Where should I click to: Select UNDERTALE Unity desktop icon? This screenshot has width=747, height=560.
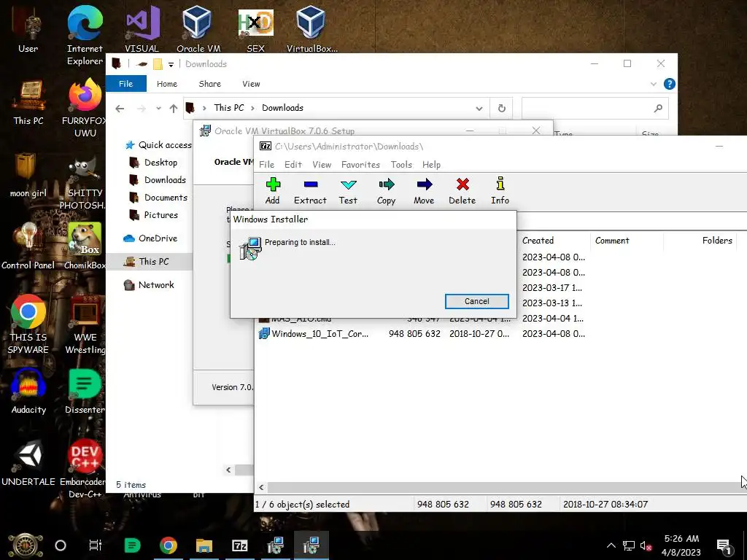coord(28,463)
